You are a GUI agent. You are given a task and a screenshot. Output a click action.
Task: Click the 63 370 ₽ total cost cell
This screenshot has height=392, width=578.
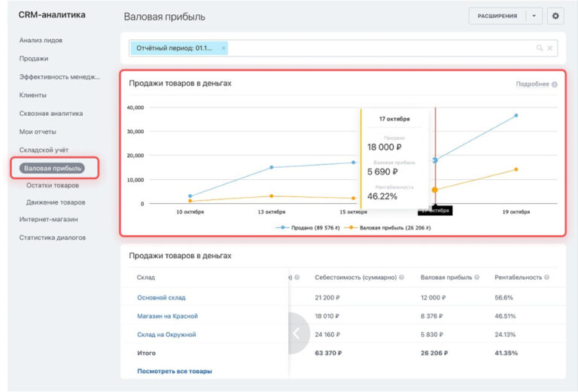328,353
